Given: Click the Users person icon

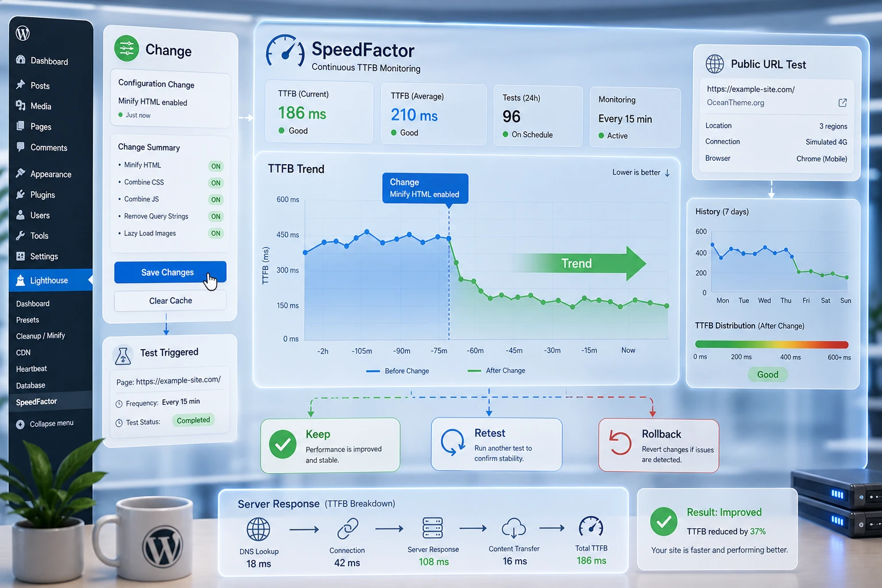Looking at the screenshot, I should [x=21, y=215].
